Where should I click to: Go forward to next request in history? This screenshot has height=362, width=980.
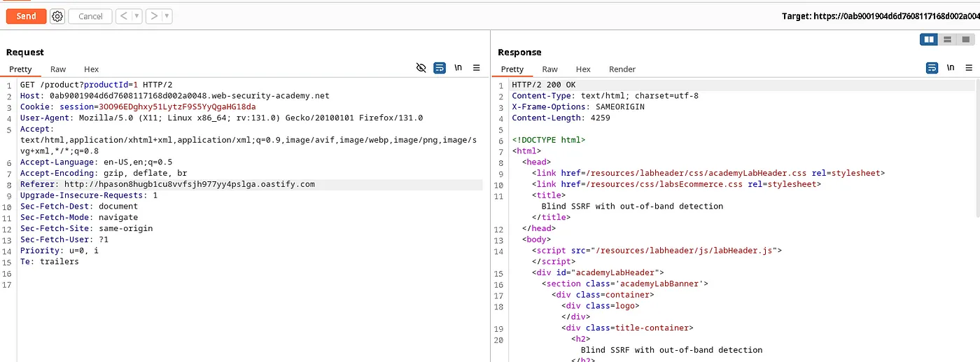click(154, 16)
